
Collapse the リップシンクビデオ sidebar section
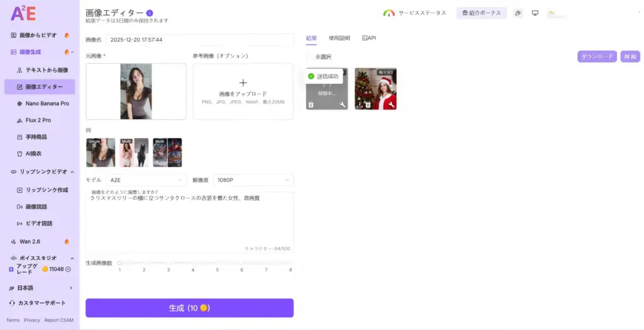[x=72, y=171]
